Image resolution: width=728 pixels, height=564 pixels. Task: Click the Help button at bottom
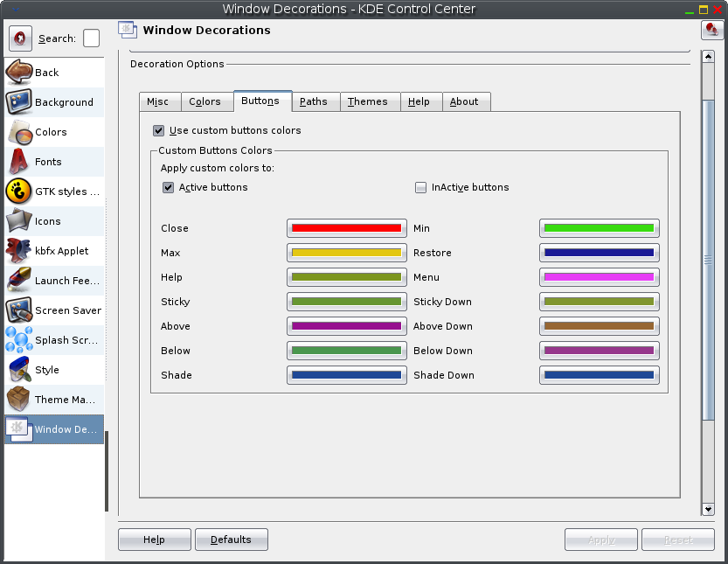(x=155, y=540)
